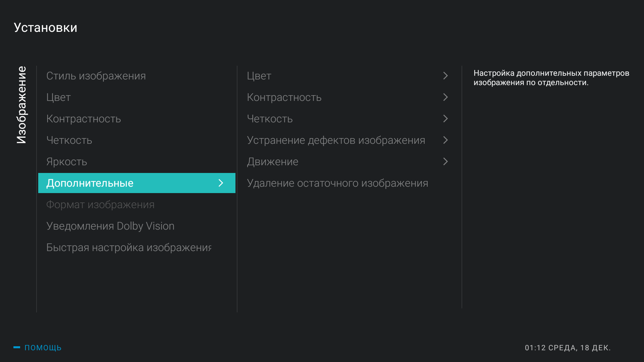644x362 pixels.
Task: Open Быстрая настройка изображения
Action: click(129, 248)
